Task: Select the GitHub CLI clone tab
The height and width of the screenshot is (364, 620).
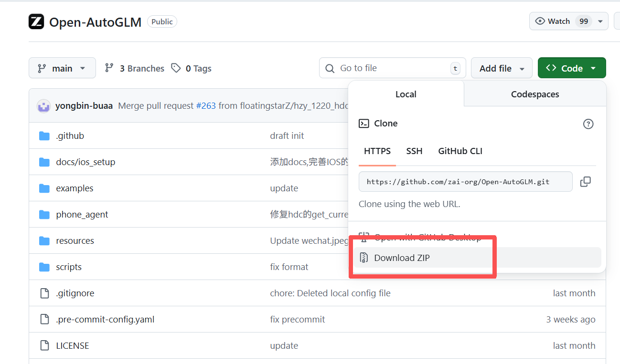Action: click(460, 151)
